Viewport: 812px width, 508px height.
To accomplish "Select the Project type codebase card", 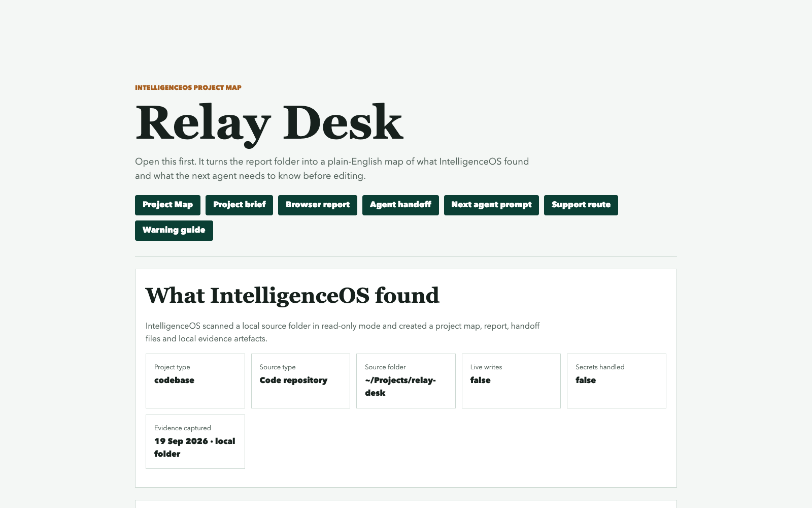I will click(195, 381).
